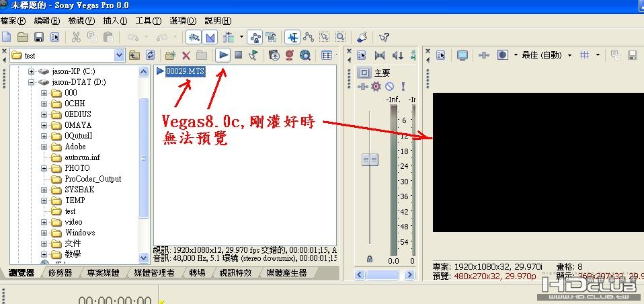Viewport: 644px width, 304px height.
Task: Toggle Enable Snapping icon
Action: pyautogui.click(x=194, y=37)
